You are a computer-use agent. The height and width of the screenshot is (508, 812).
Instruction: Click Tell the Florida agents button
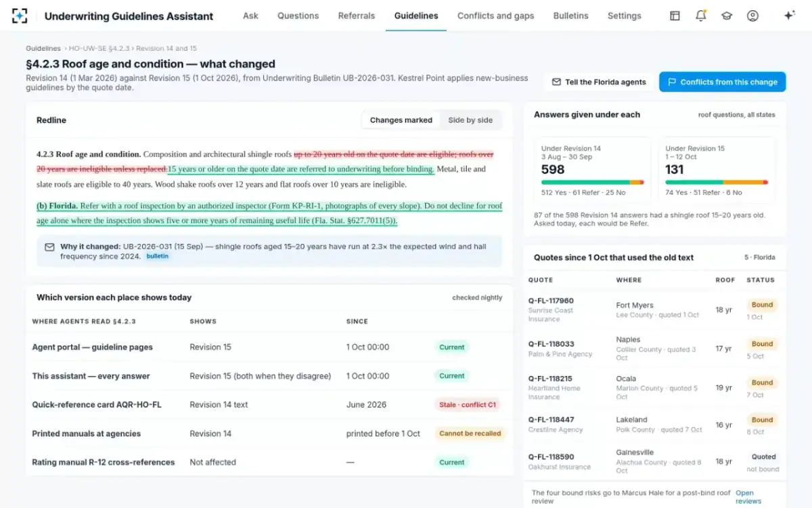(x=599, y=82)
